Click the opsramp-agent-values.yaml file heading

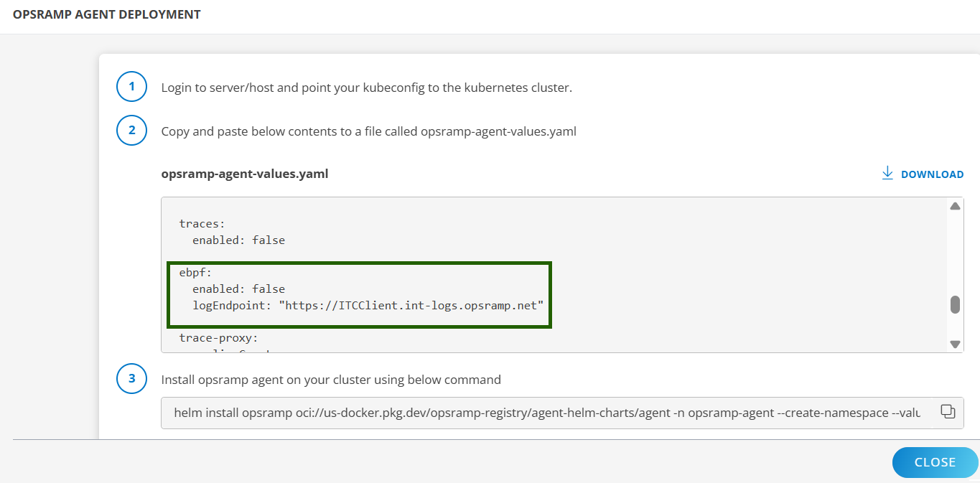point(245,174)
